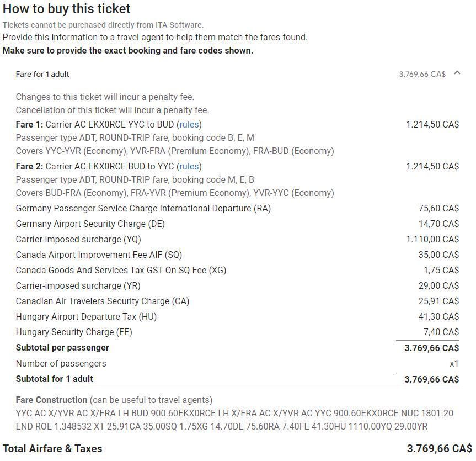
Task: Click the Germany Passenger Service Charge (RA) line
Action: (x=143, y=209)
